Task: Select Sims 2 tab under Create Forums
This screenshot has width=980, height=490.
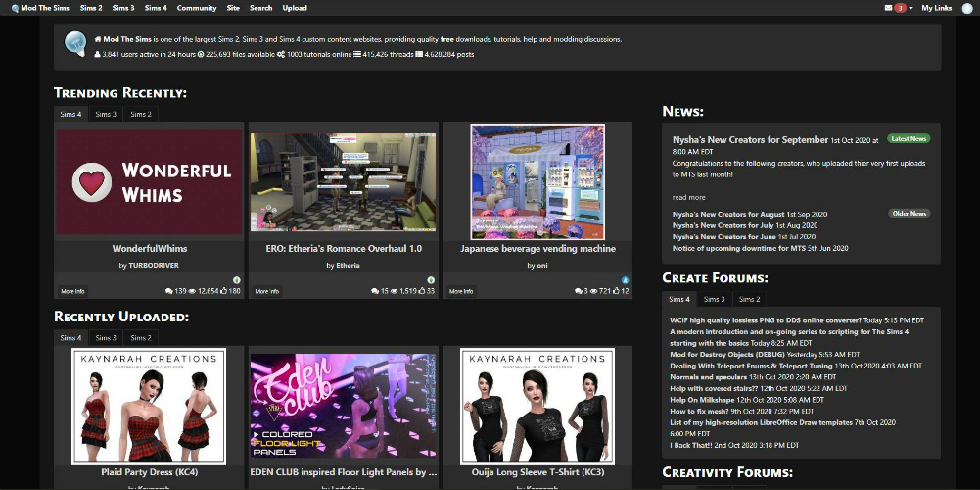Action: (x=749, y=299)
